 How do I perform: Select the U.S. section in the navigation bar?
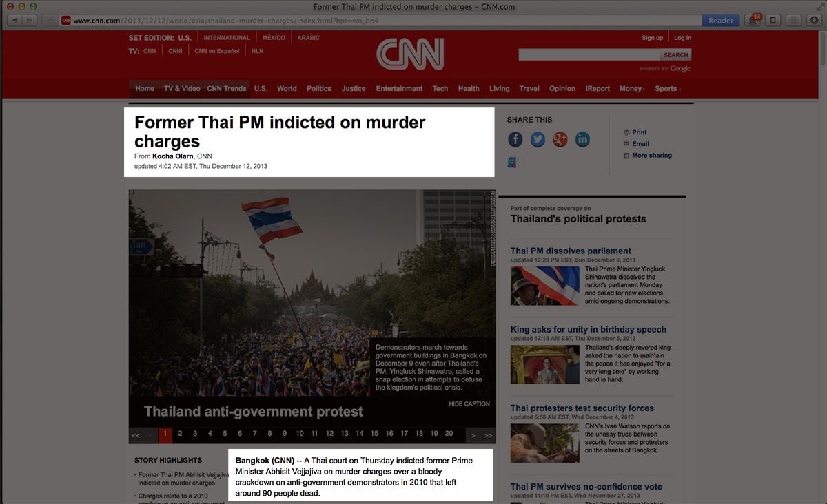coord(261,89)
